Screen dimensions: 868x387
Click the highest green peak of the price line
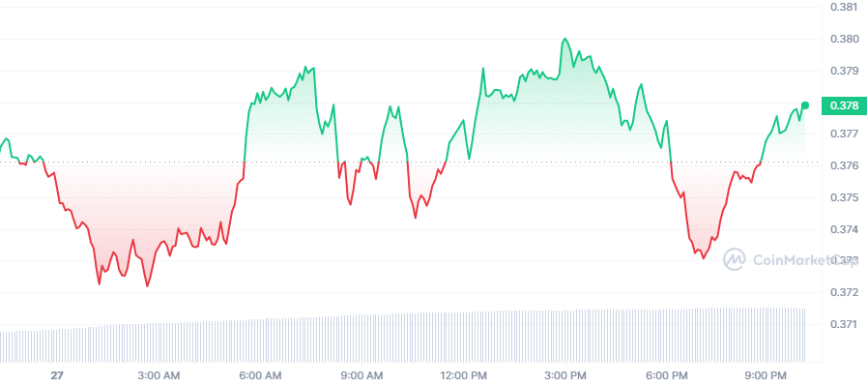564,40
